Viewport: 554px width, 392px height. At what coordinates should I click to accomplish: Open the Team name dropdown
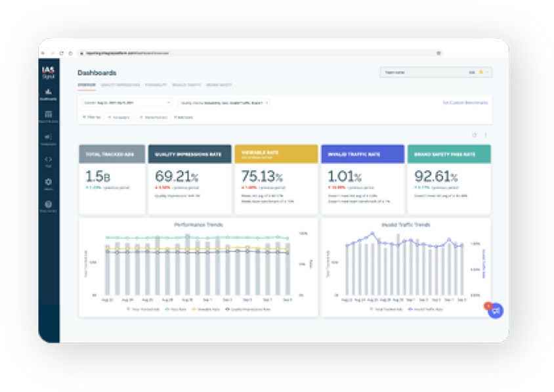[435, 72]
